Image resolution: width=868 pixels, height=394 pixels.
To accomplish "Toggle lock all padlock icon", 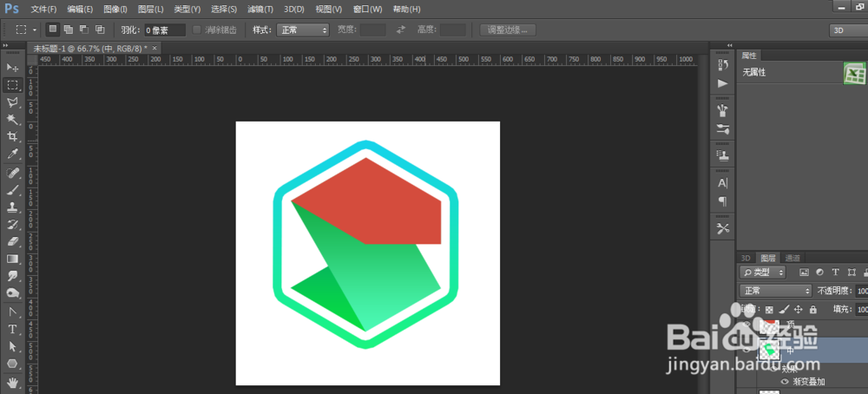I will click(812, 309).
